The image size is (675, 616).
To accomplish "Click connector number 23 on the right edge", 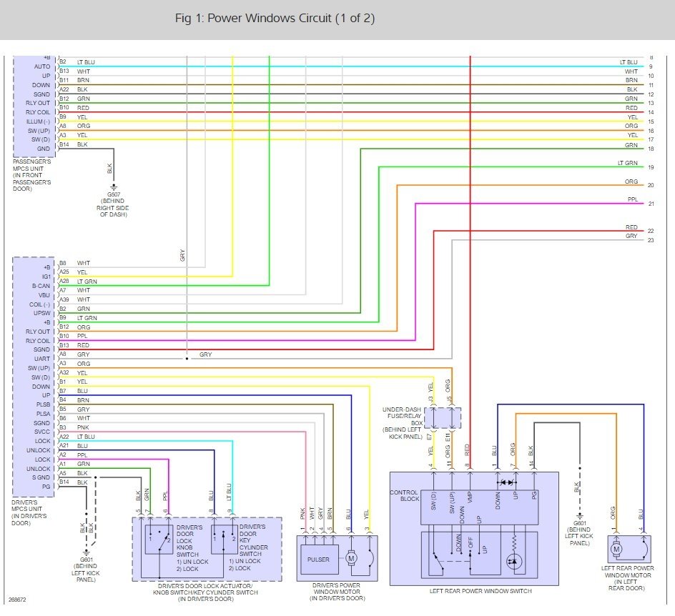I will coord(651,240).
